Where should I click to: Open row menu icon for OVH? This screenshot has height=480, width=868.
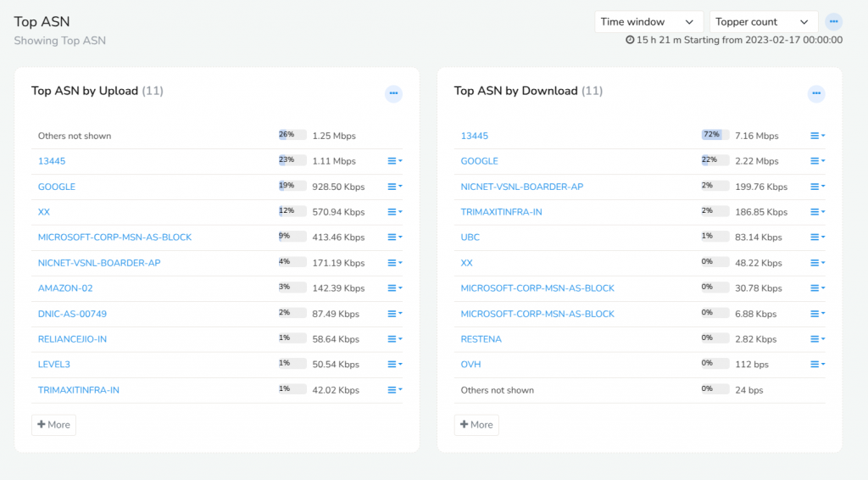818,365
